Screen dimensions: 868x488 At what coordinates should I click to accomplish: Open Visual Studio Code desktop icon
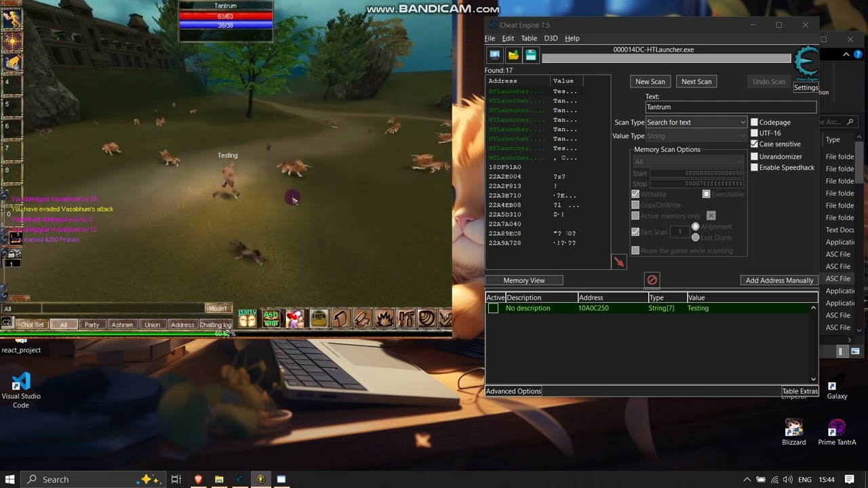pyautogui.click(x=21, y=390)
